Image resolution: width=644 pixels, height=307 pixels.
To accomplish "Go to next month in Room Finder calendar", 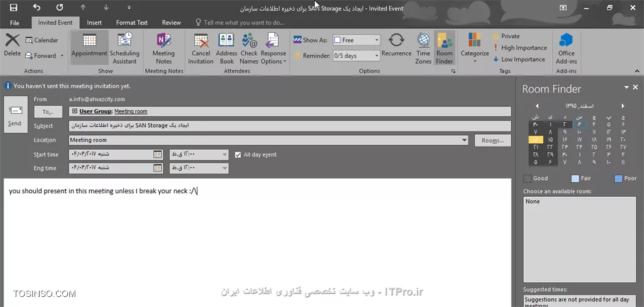I will (x=623, y=106).
